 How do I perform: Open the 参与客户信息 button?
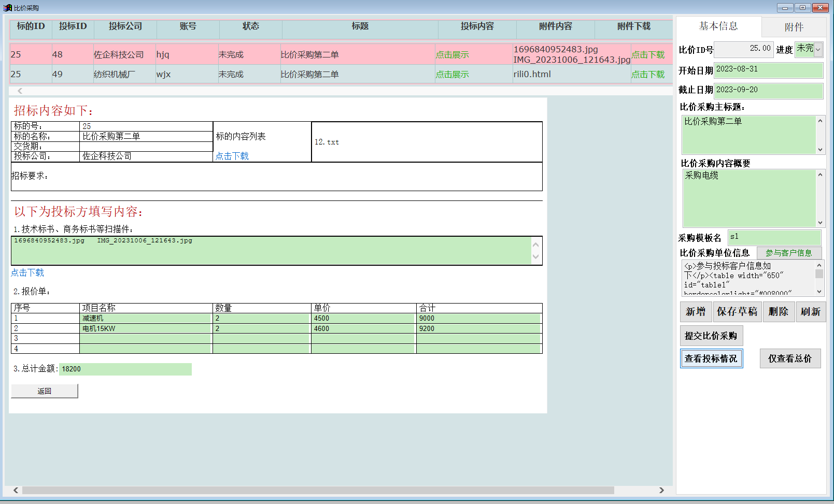pos(788,253)
